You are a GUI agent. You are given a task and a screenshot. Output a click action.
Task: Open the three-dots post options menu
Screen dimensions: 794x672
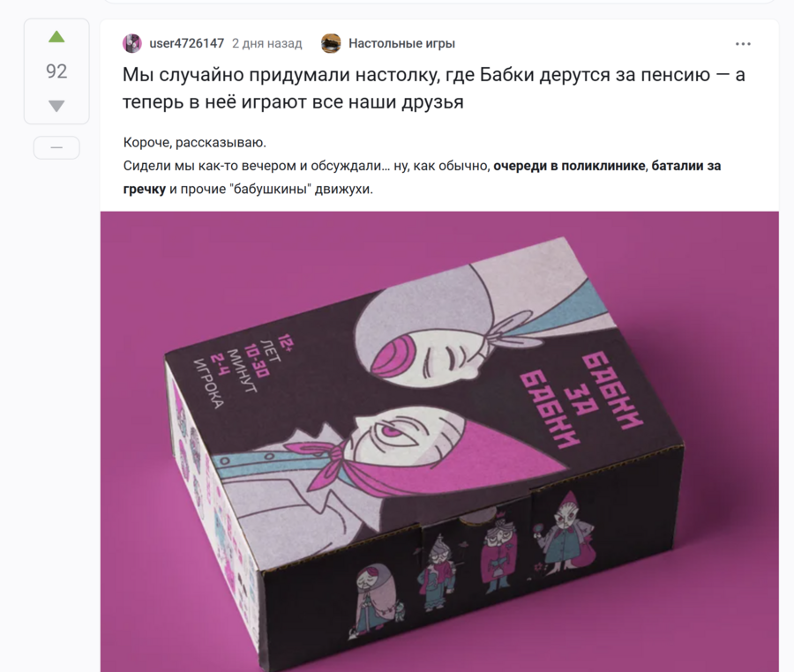tap(743, 44)
